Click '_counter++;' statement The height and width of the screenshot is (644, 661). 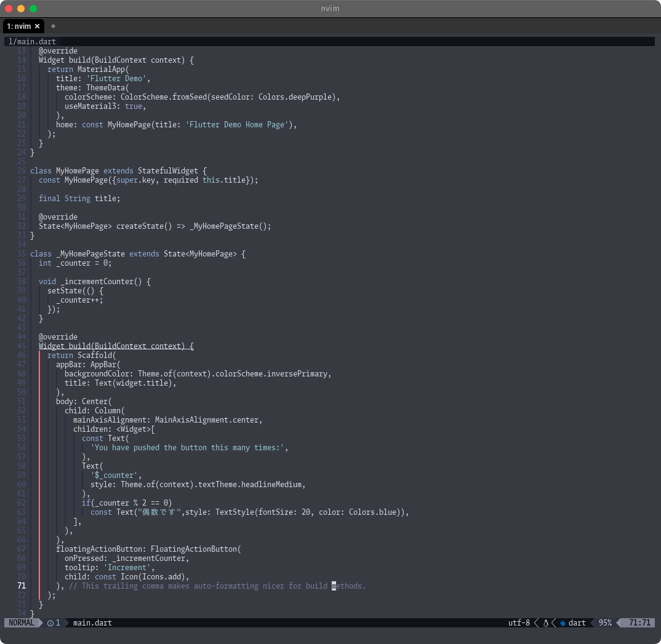click(79, 300)
